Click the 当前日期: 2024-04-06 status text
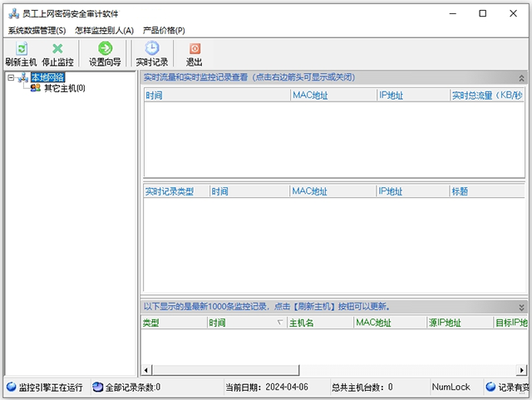Viewport: 532px width, 400px height. 267,387
